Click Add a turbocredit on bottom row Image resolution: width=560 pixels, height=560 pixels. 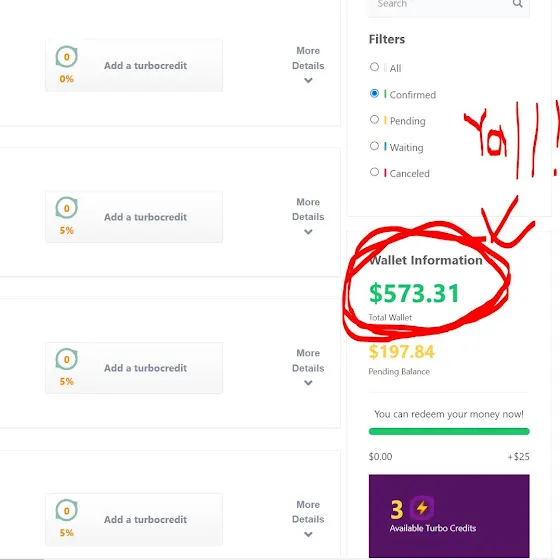tap(145, 520)
